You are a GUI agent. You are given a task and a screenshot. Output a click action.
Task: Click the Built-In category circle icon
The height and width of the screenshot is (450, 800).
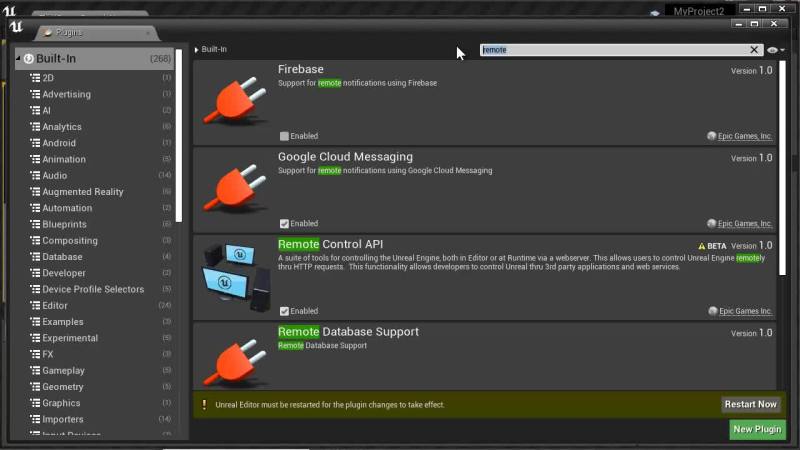tap(29, 59)
